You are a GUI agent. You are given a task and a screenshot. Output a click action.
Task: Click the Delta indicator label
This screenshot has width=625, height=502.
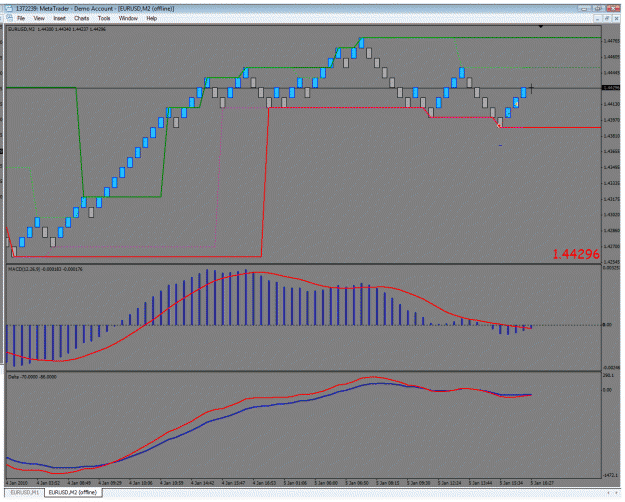coord(32,377)
